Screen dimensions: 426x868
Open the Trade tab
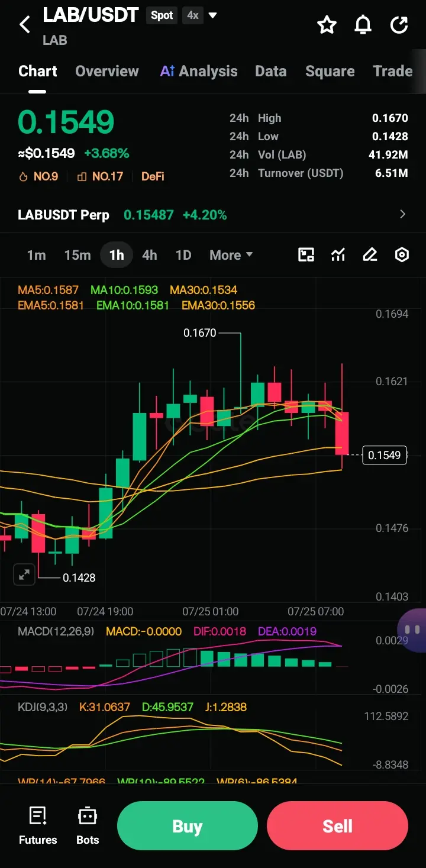click(393, 71)
